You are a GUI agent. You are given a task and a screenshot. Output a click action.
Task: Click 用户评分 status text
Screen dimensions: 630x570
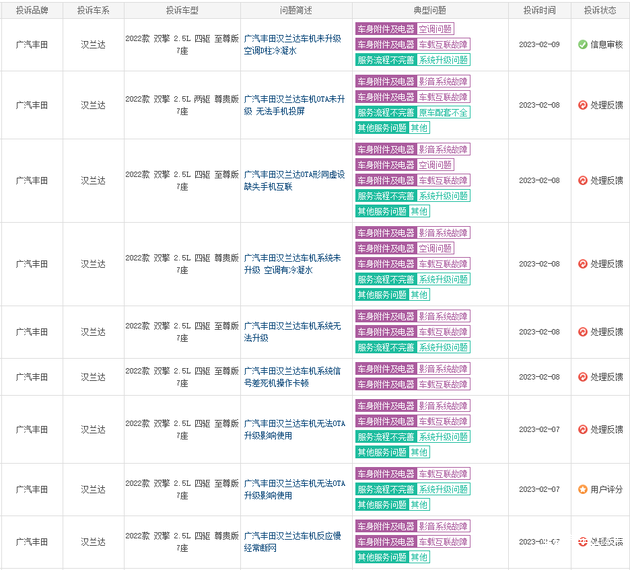pyautogui.click(x=606, y=490)
